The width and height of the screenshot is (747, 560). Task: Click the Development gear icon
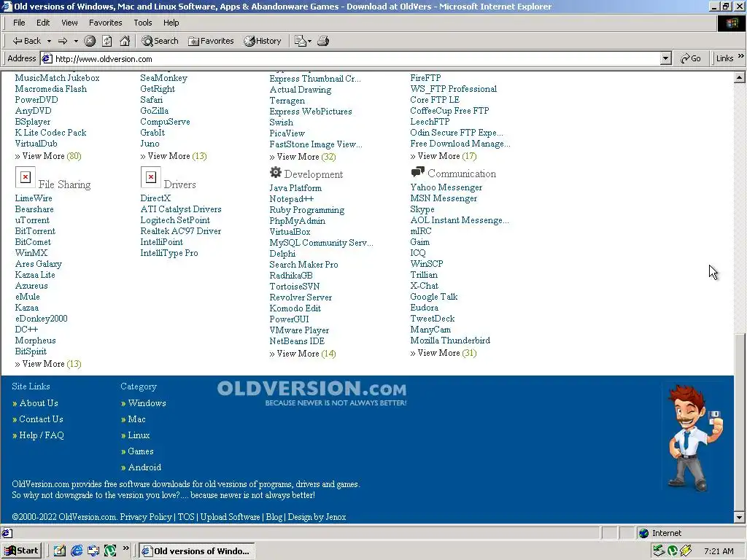[x=275, y=172]
